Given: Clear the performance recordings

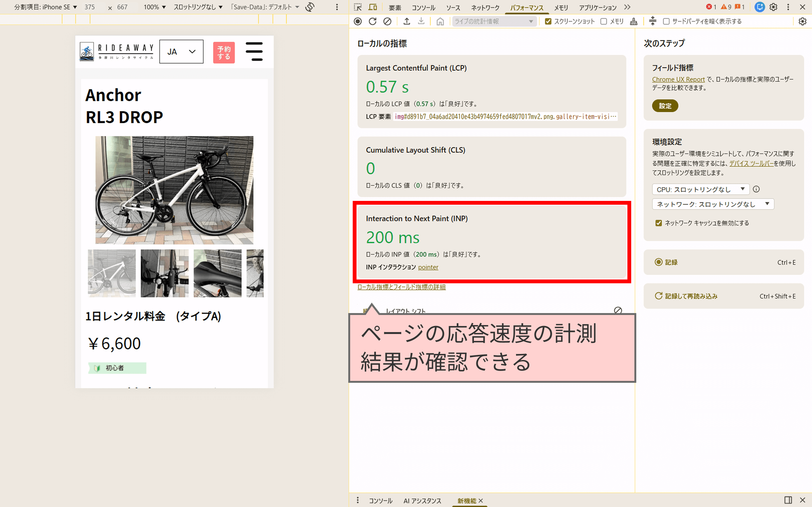Looking at the screenshot, I should coord(388,21).
